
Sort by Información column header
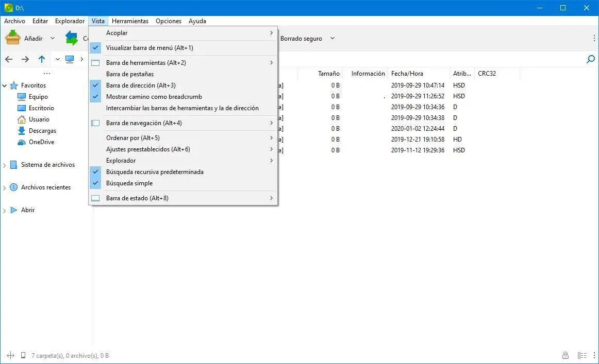pos(365,74)
